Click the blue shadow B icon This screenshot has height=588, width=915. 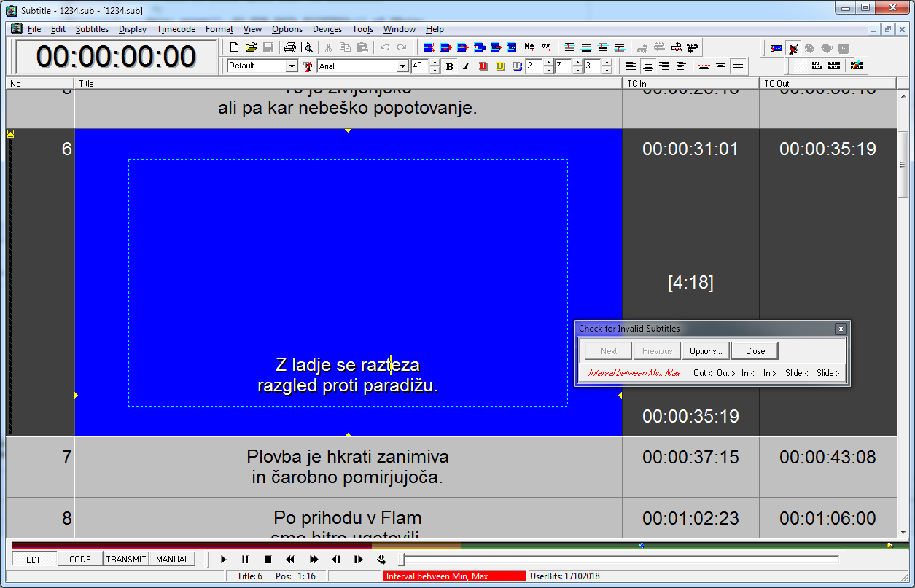click(x=517, y=66)
